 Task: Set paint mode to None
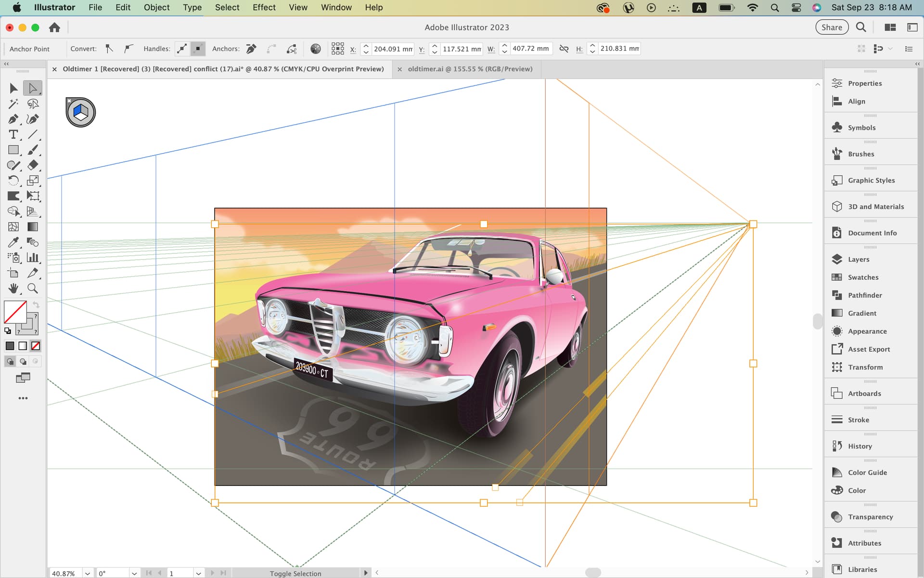[x=36, y=346]
